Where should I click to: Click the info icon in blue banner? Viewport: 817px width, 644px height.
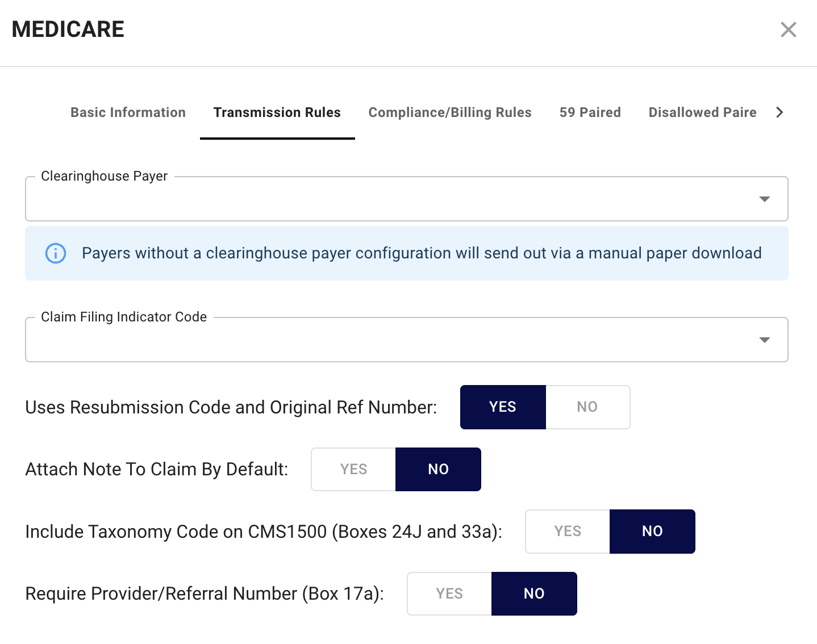point(56,253)
